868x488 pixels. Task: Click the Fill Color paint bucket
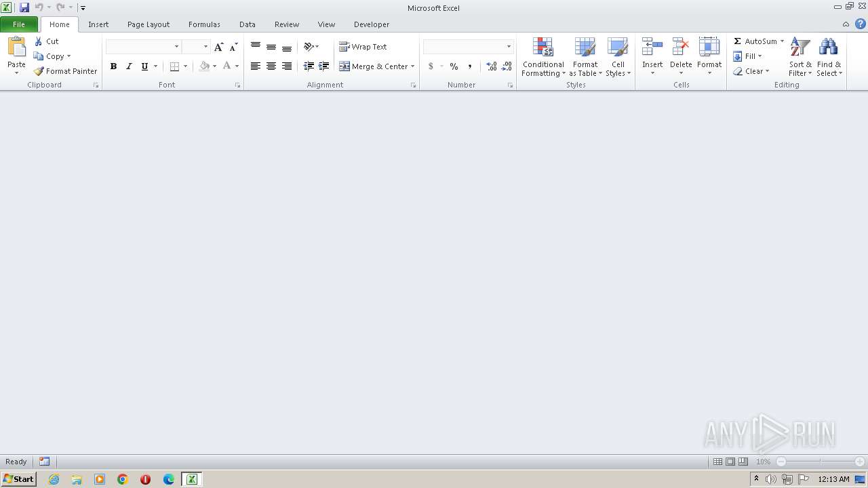pos(204,66)
